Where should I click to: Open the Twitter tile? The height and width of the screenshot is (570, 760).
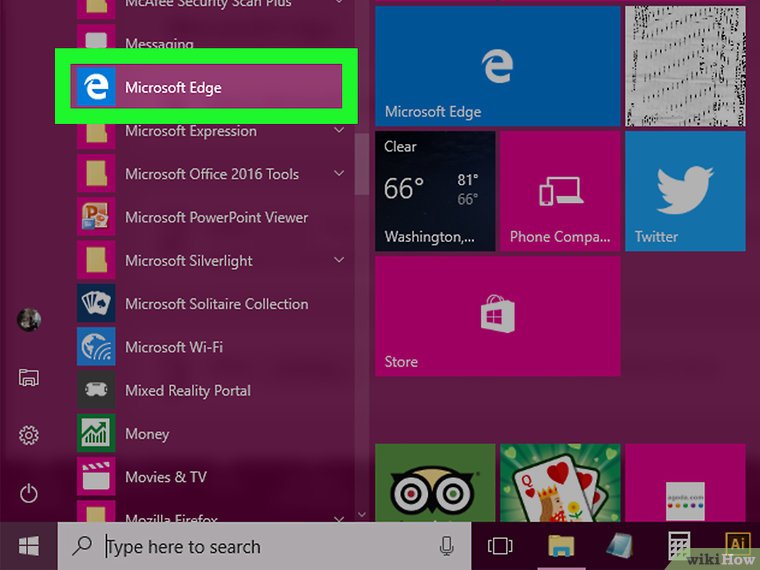pyautogui.click(x=685, y=191)
